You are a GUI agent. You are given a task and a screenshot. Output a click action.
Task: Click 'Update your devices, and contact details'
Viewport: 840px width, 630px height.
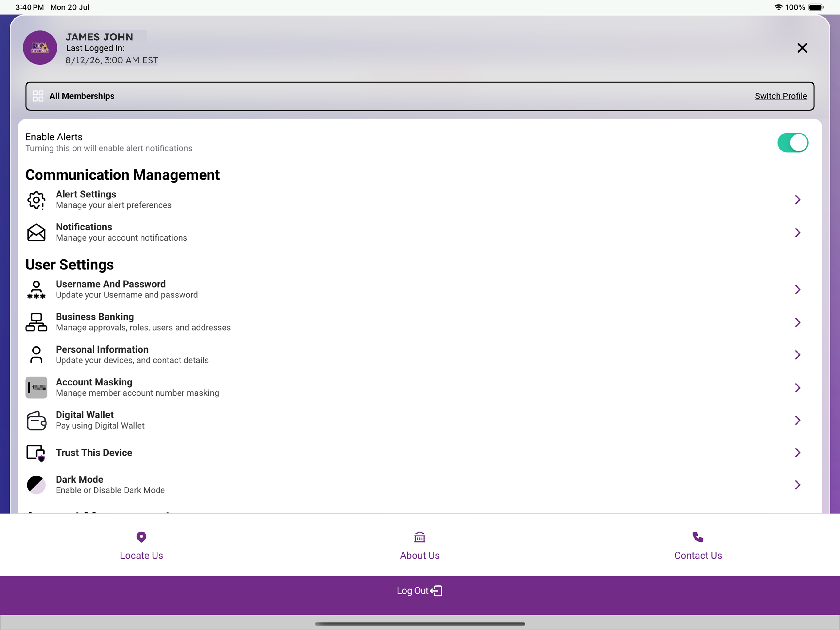pyautogui.click(x=132, y=361)
